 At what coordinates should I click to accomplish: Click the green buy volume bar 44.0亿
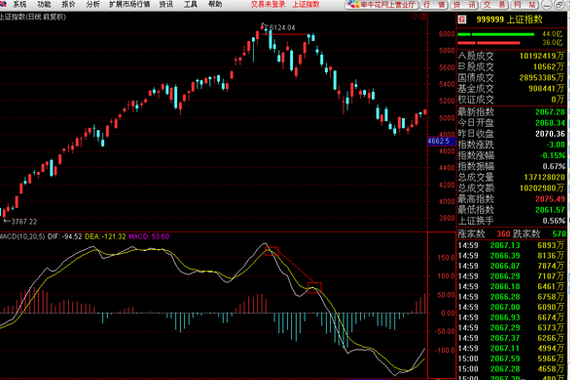tap(495, 34)
